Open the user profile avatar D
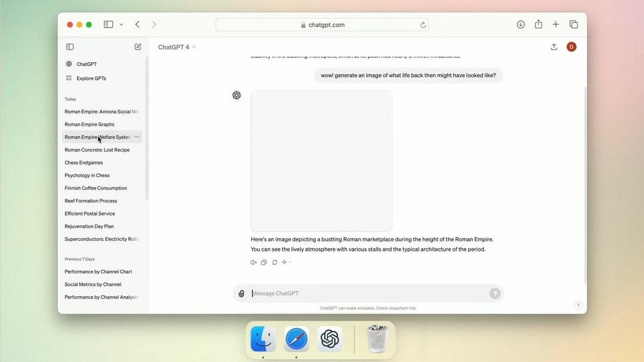 (571, 47)
